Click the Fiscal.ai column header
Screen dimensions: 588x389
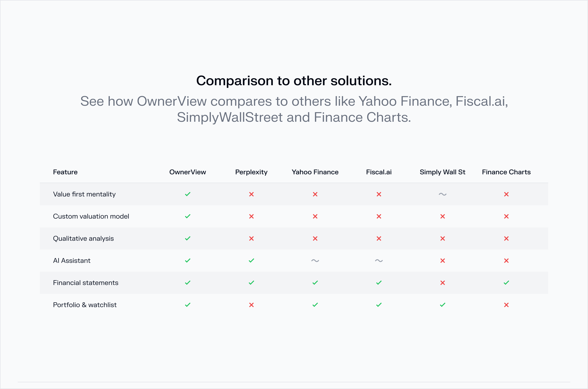coord(379,172)
